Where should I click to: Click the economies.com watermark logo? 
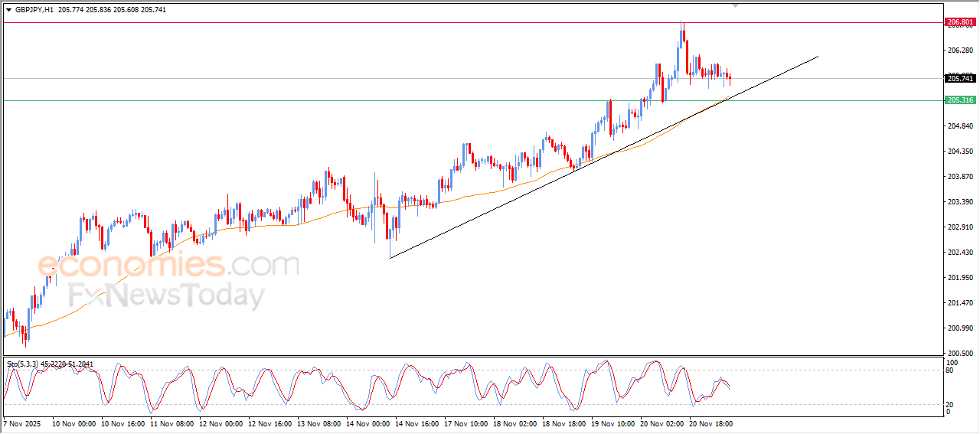click(x=168, y=266)
